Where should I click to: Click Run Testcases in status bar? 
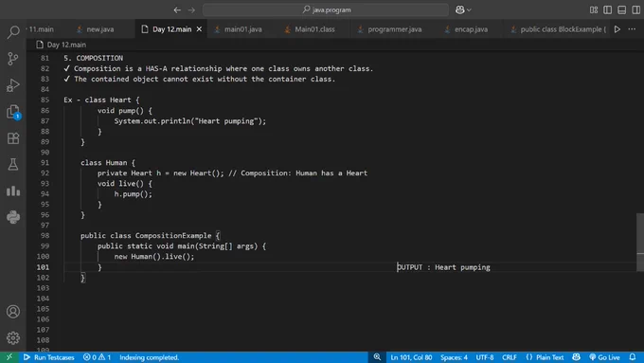tap(49, 357)
